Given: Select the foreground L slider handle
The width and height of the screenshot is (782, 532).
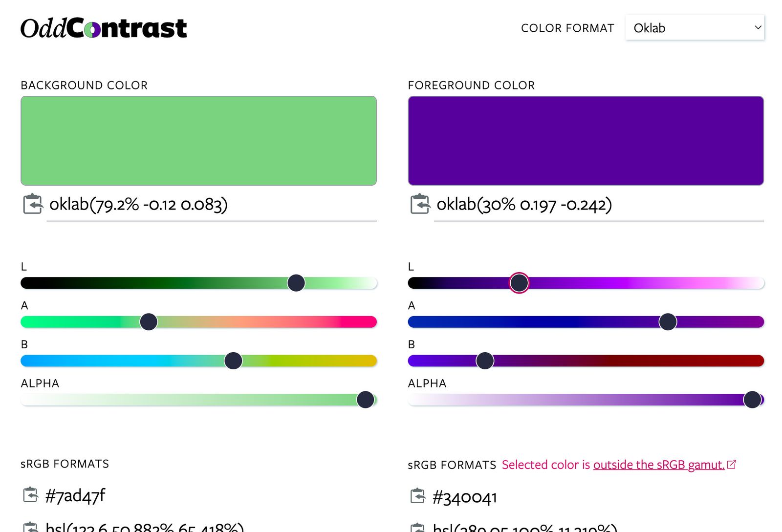Looking at the screenshot, I should coord(519,282).
